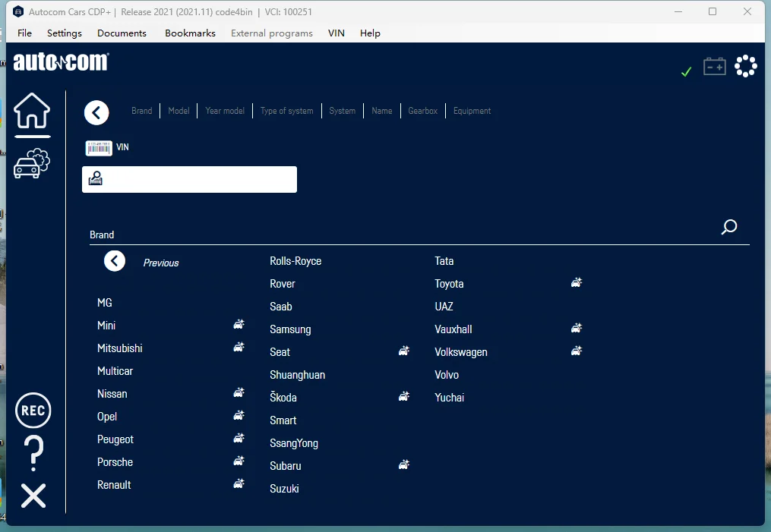Click the car icon next to Vauxhall
Viewport: 771px width, 532px height.
(x=577, y=328)
